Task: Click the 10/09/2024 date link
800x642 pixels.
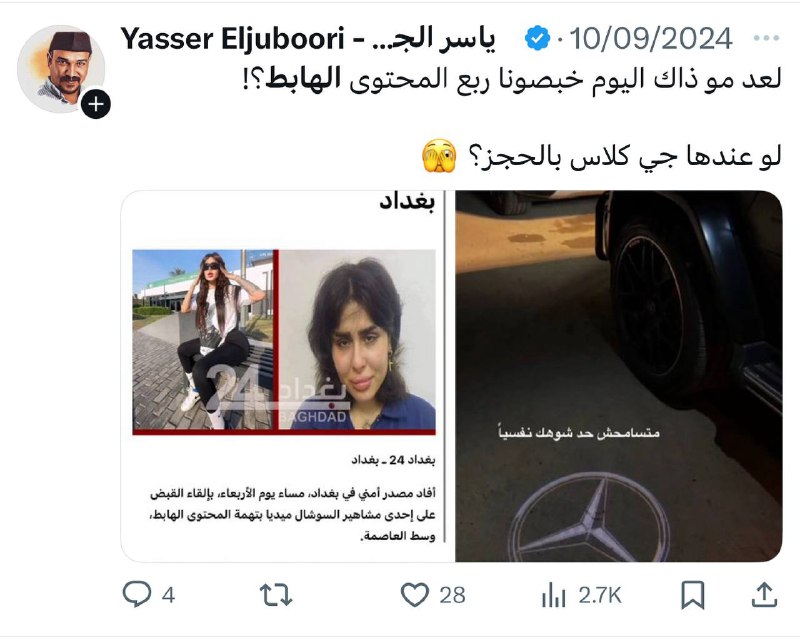Action: [x=651, y=39]
